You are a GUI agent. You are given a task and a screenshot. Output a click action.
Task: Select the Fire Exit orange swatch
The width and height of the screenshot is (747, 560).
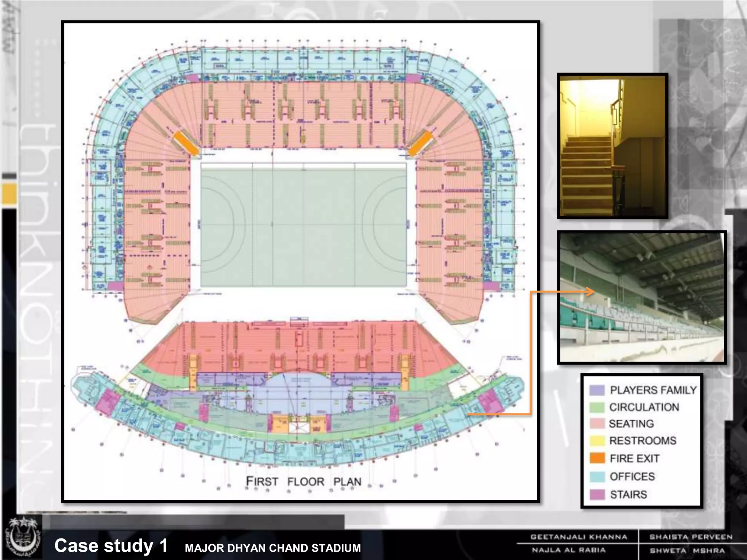[x=597, y=458]
